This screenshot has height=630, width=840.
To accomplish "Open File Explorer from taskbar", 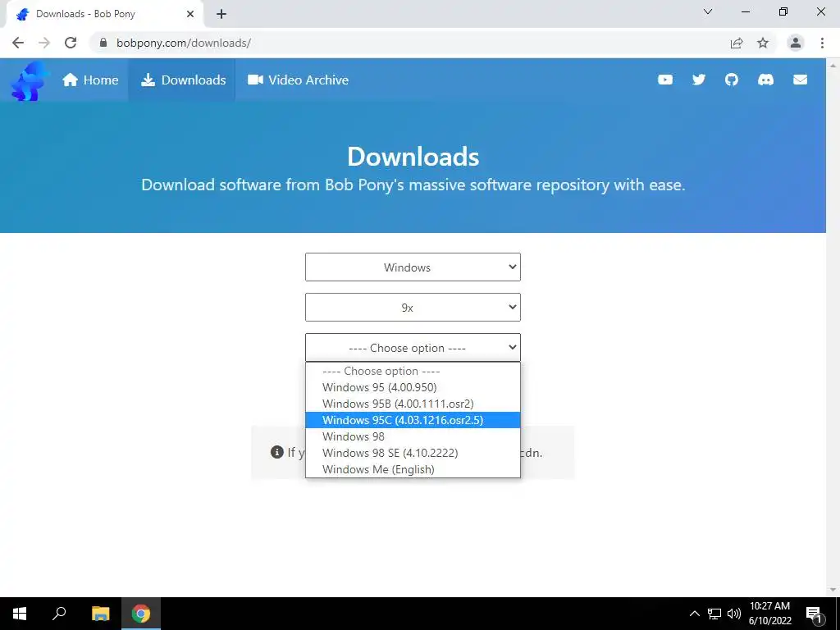I will tap(100, 614).
